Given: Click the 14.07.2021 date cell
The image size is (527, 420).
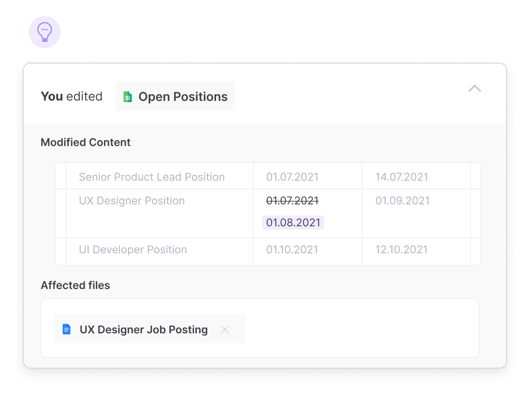Looking at the screenshot, I should click(402, 177).
